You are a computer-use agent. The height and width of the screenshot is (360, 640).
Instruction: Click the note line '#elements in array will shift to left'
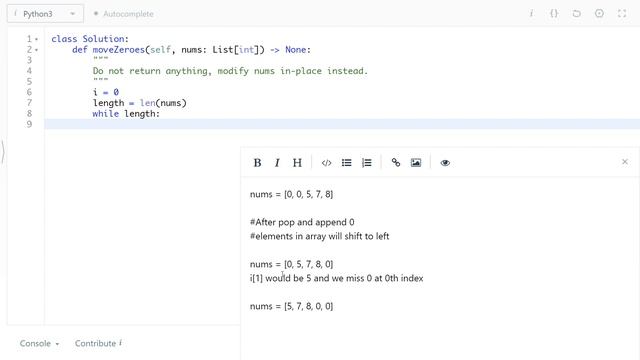(320, 236)
